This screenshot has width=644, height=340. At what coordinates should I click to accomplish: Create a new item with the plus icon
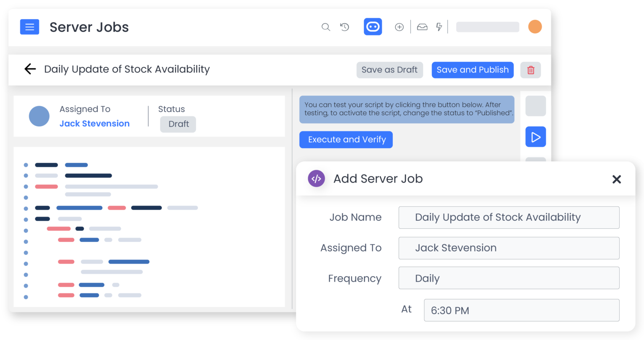click(x=399, y=26)
